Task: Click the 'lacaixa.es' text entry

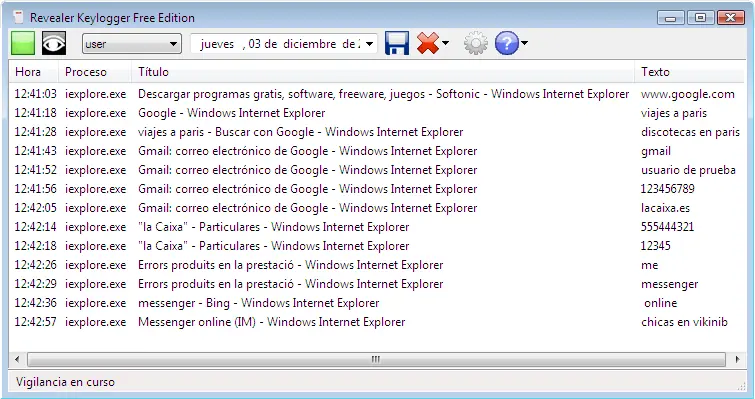Action: click(x=665, y=208)
